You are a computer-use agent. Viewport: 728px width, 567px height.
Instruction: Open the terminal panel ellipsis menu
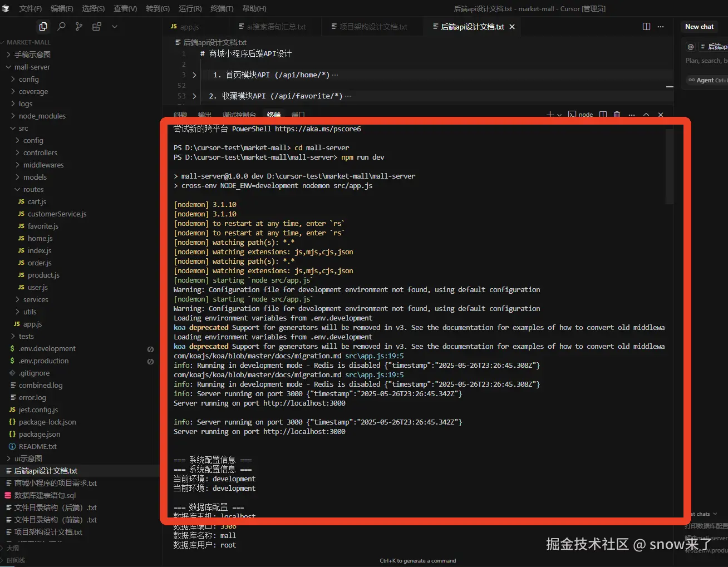(x=632, y=115)
